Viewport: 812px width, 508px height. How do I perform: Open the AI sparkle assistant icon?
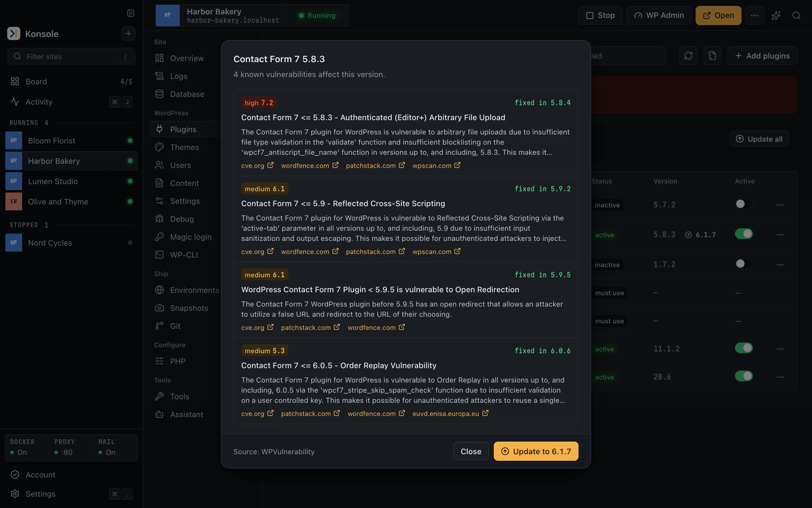776,16
